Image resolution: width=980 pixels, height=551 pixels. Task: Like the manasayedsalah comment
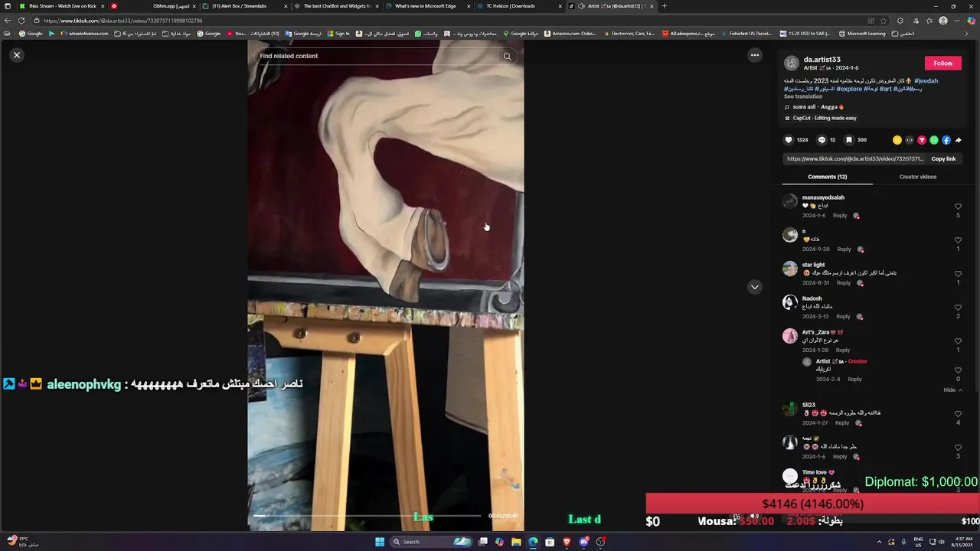(x=958, y=207)
